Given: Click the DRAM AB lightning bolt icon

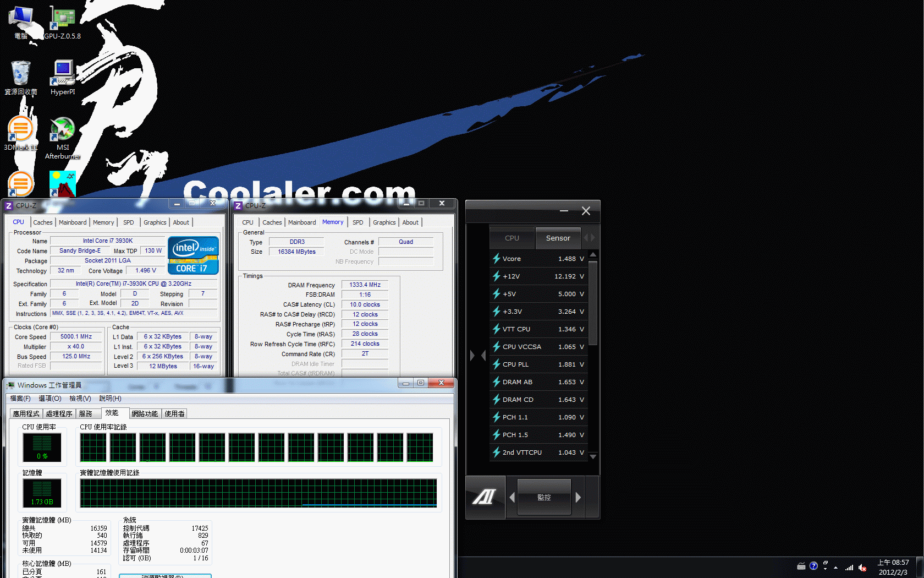Looking at the screenshot, I should pyautogui.click(x=496, y=382).
